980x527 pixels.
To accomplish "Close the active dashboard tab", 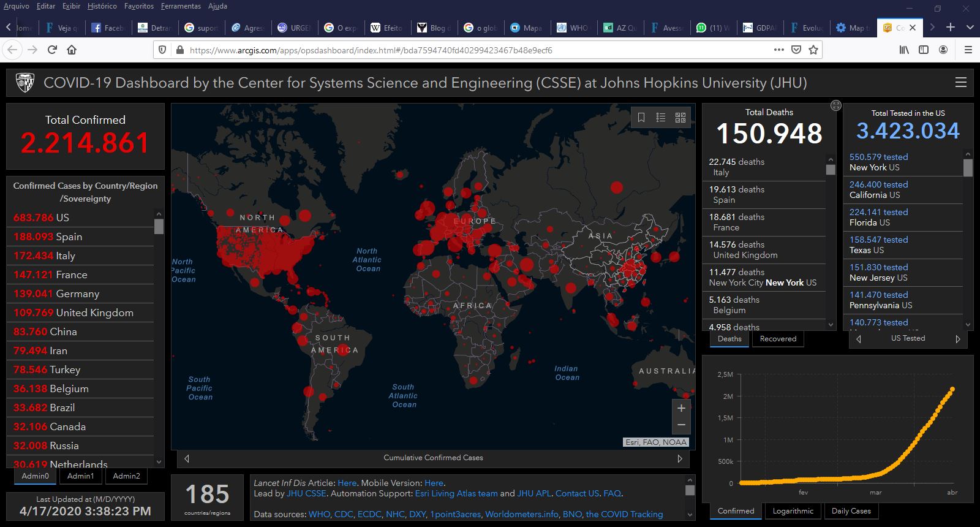I will click(x=913, y=28).
